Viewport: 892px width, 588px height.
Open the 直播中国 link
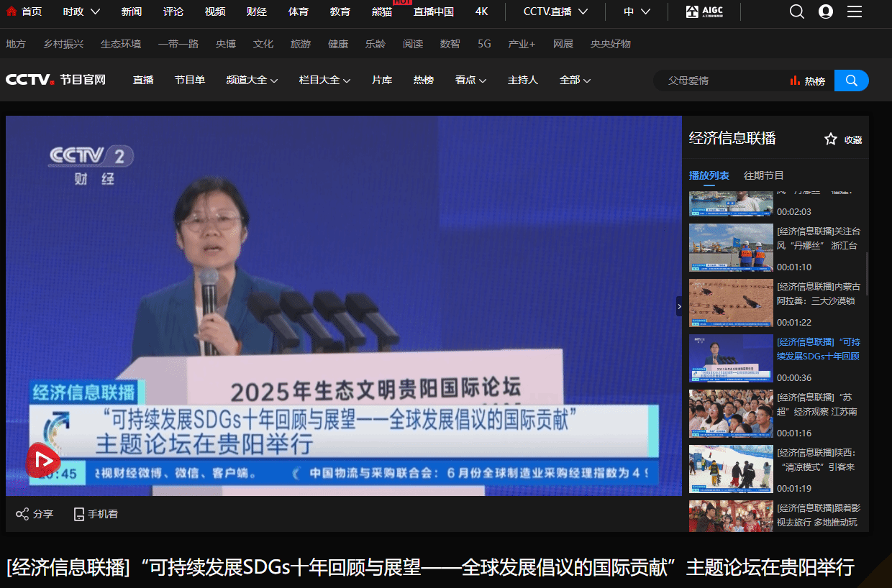tap(434, 12)
